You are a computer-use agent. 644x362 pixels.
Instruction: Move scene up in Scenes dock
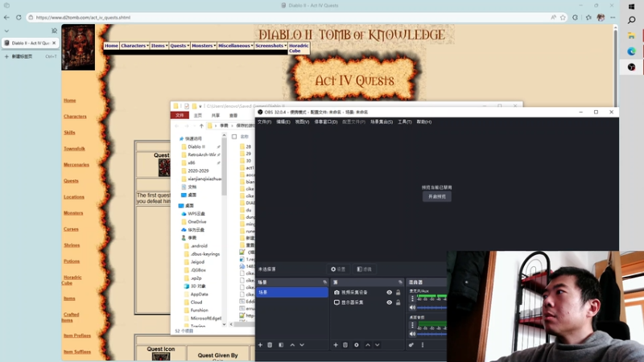pyautogui.click(x=292, y=345)
